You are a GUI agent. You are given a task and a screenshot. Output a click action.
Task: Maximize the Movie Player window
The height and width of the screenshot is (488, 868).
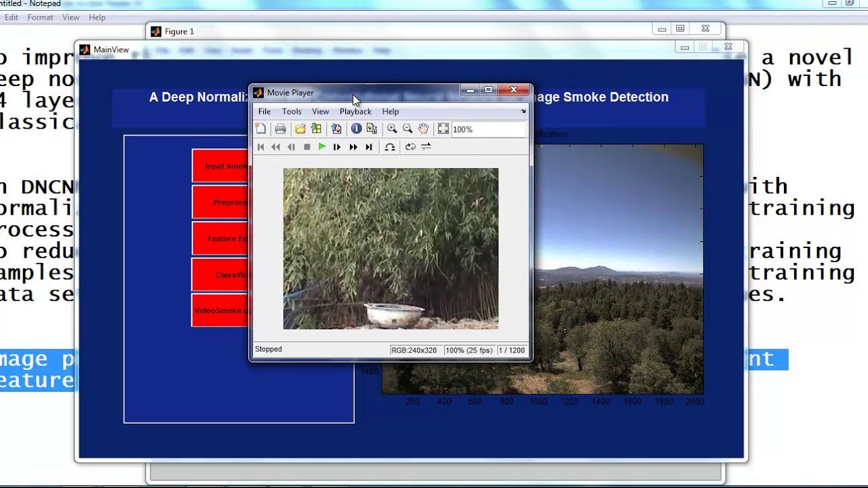488,90
